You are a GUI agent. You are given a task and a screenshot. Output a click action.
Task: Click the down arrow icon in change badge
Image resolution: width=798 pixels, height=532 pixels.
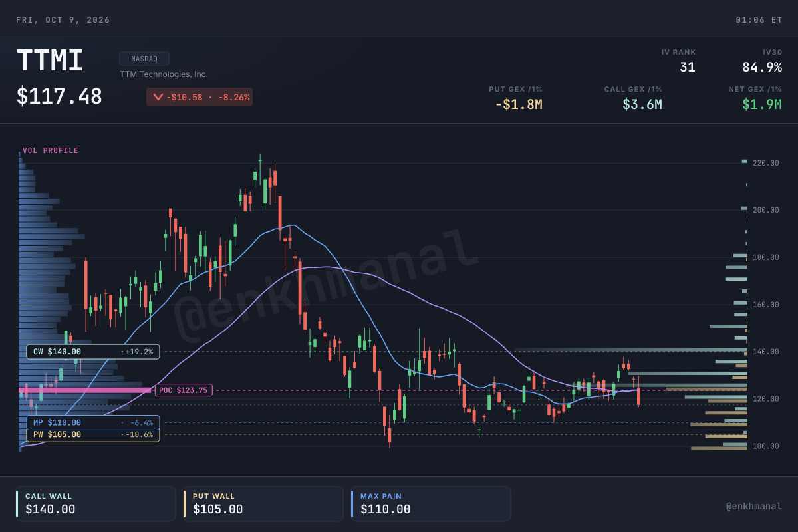click(158, 97)
